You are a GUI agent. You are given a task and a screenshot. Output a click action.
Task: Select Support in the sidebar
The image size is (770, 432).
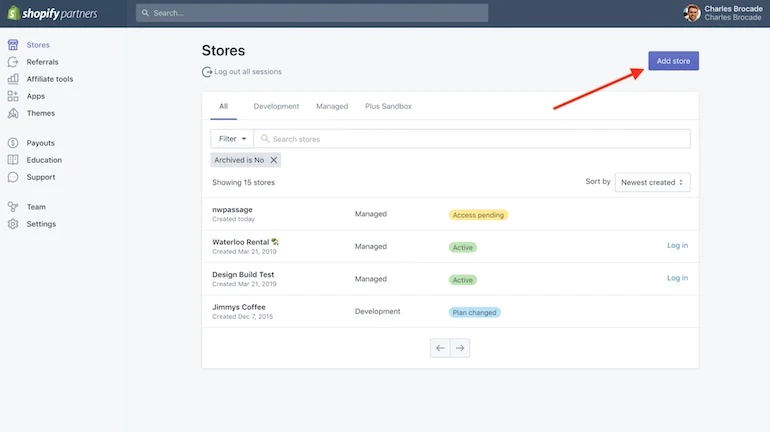pos(41,177)
